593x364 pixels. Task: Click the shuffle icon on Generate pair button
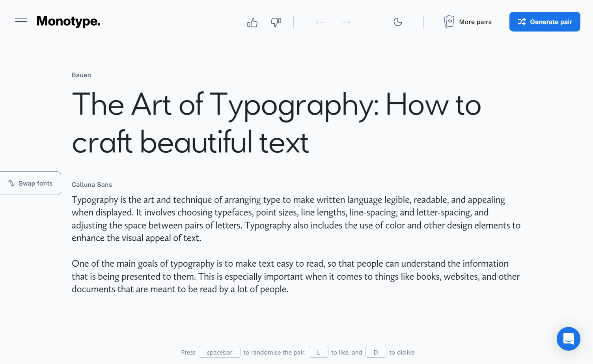click(522, 22)
